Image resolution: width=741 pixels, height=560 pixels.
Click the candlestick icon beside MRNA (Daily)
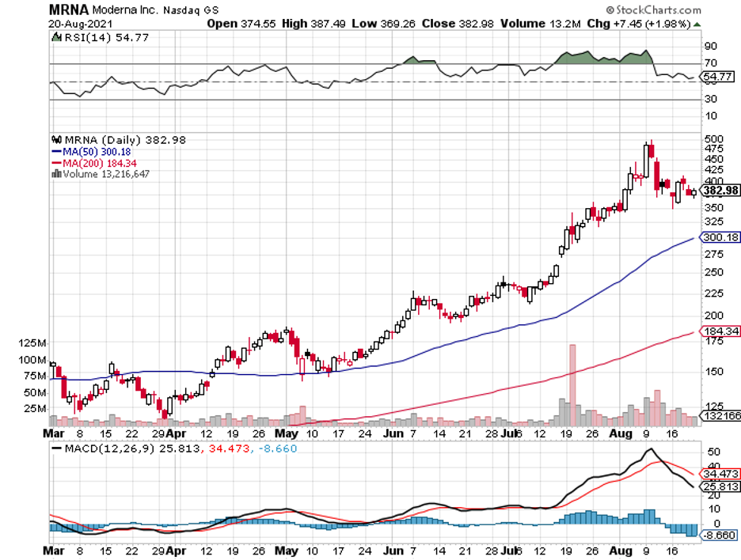(55, 139)
